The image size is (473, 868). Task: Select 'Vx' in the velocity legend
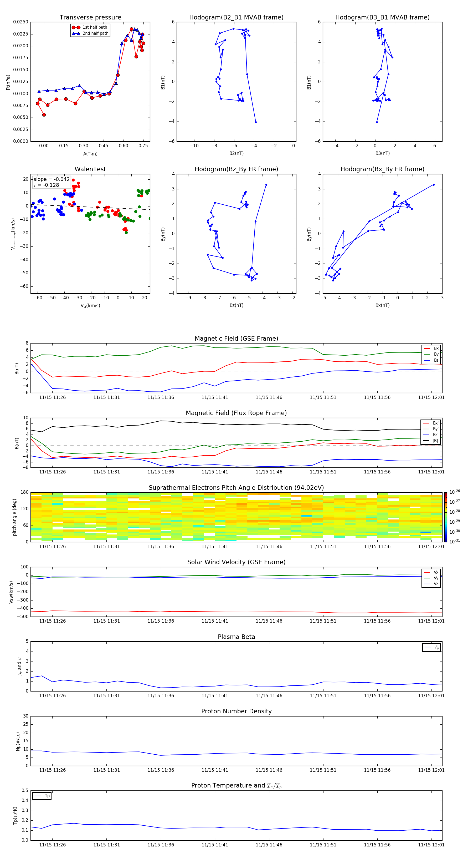431,572
